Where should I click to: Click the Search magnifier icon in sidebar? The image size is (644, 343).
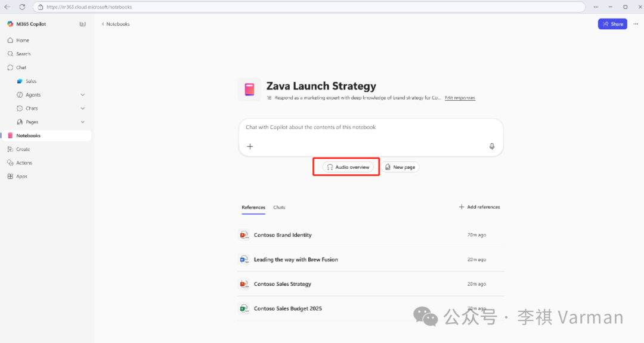[x=10, y=54]
